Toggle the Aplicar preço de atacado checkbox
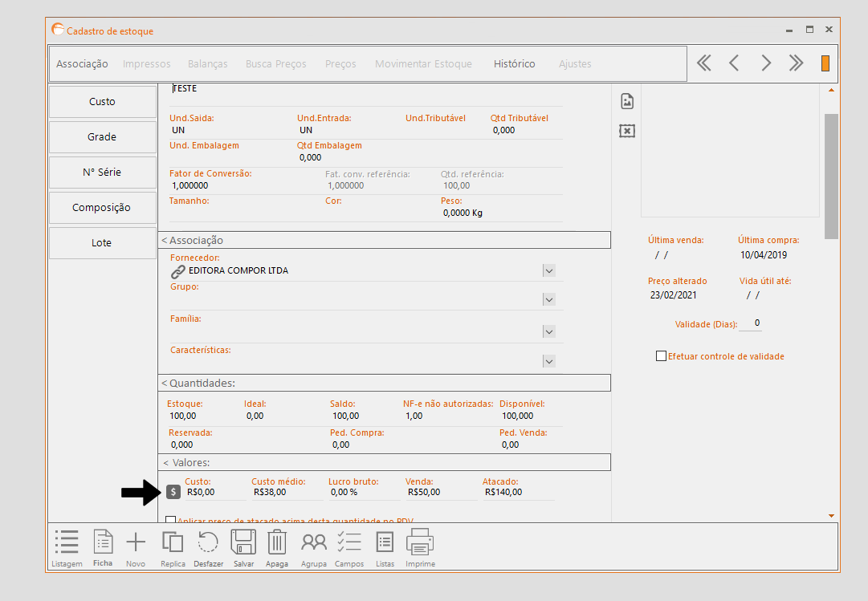Viewport: 868px width, 601px height. (170, 521)
